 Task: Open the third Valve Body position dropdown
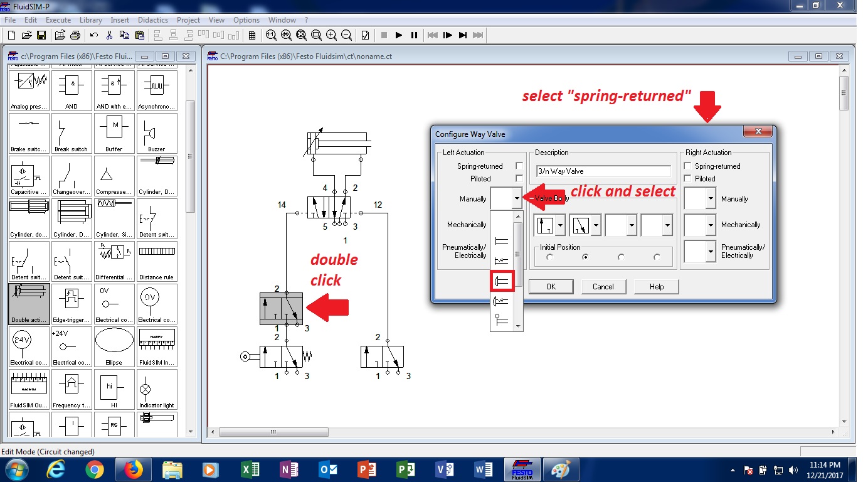point(632,225)
